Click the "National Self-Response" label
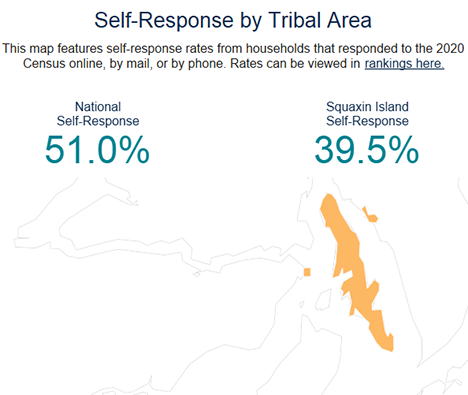 pyautogui.click(x=98, y=114)
